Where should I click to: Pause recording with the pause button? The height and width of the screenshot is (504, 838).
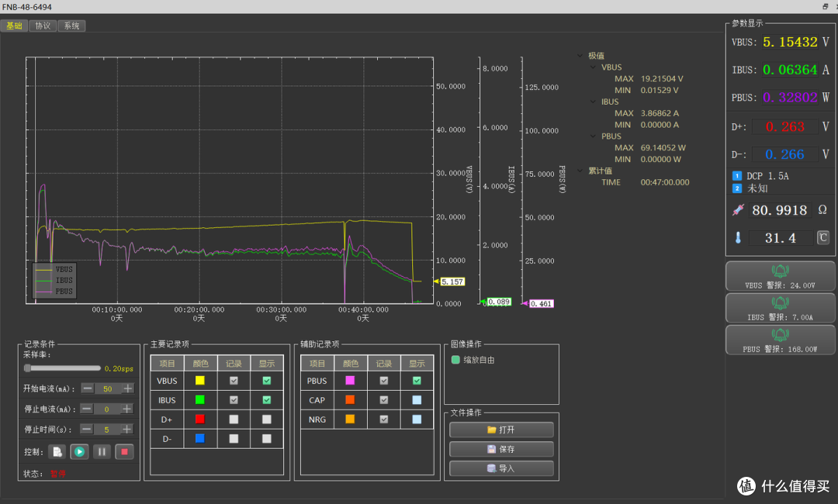pos(102,452)
